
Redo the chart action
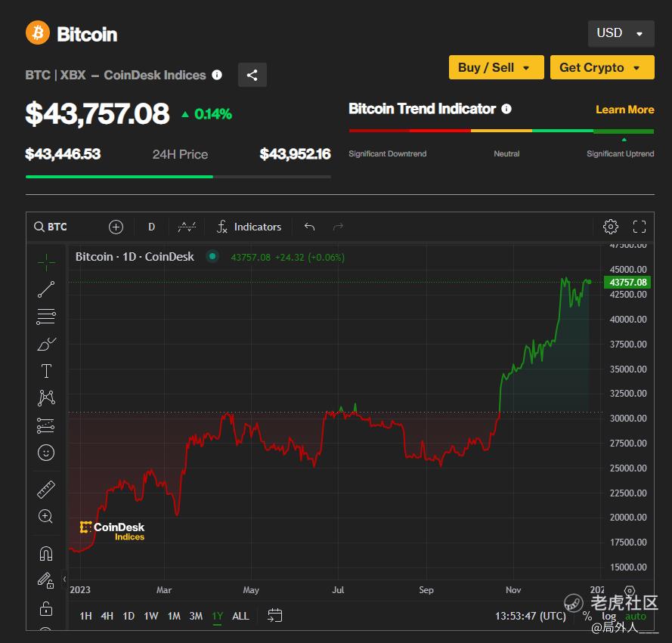point(338,227)
